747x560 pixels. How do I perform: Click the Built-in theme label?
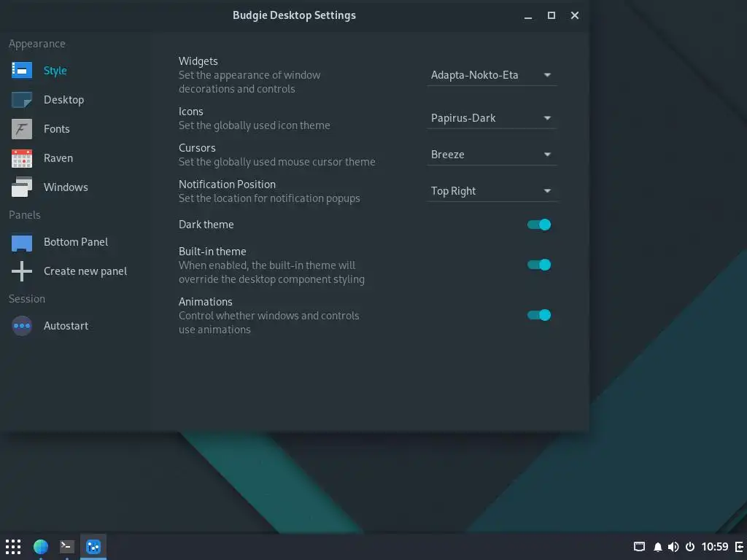212,252
